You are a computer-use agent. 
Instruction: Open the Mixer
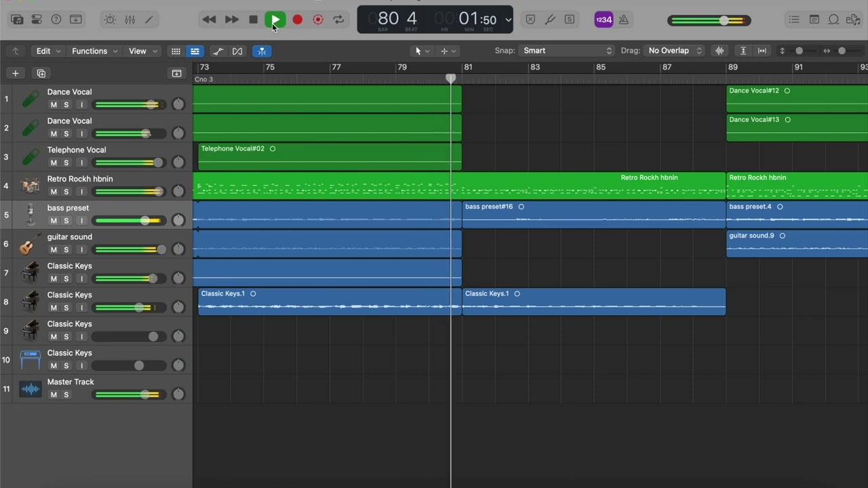click(130, 20)
